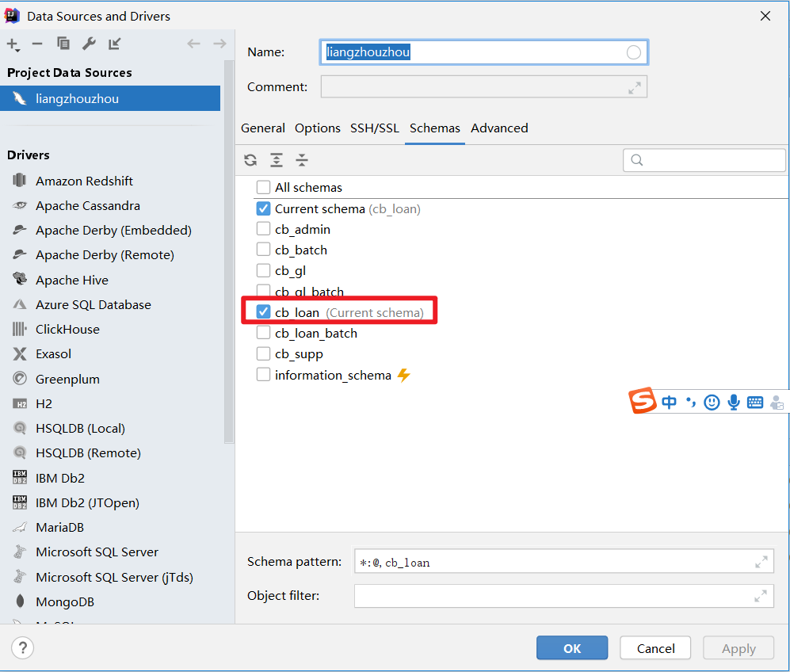Check the All schemas checkbox
The height and width of the screenshot is (672, 790).
click(264, 187)
